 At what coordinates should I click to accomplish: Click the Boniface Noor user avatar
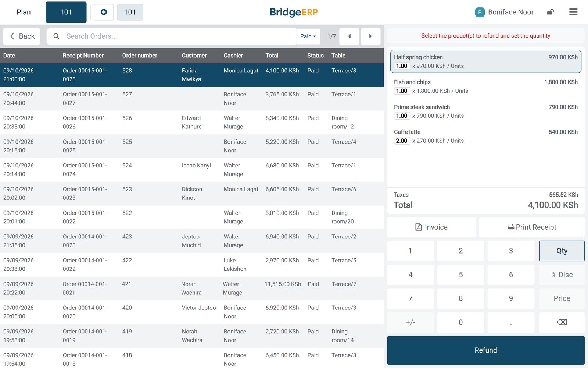480,12
